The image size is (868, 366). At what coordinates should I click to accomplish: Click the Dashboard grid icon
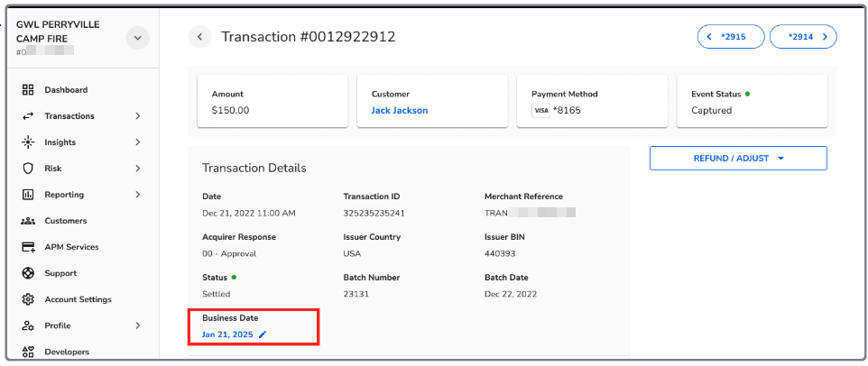[28, 90]
